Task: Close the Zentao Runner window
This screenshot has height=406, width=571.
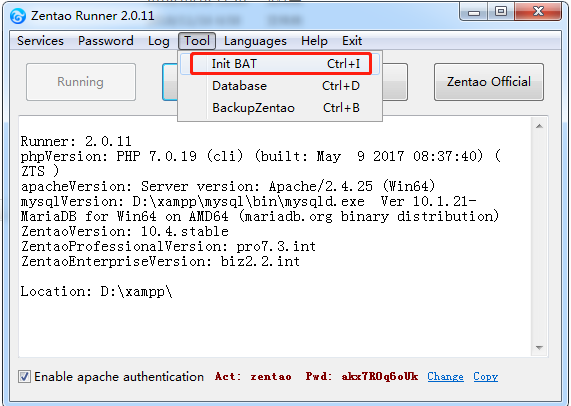Action: click(538, 12)
